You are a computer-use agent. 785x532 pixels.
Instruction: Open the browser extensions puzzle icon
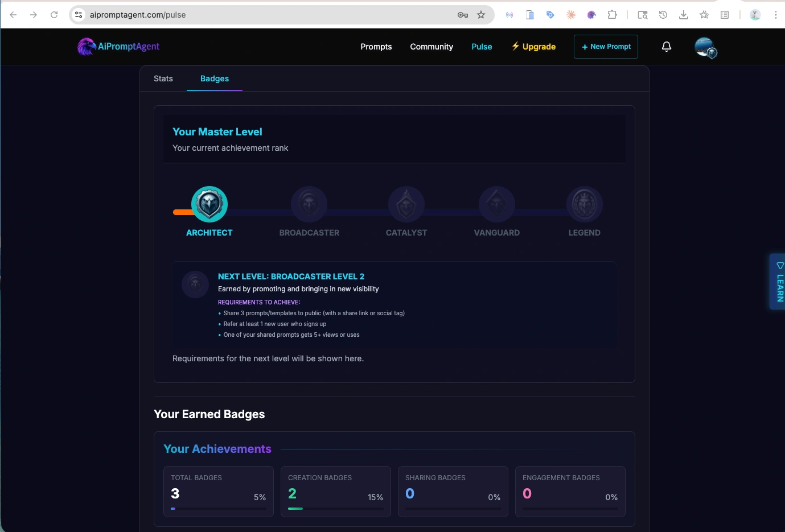(x=612, y=15)
